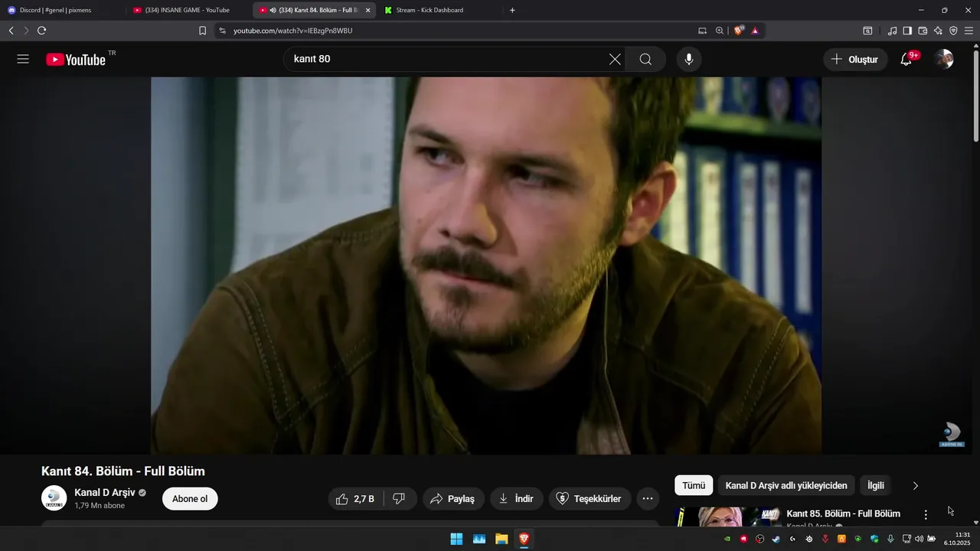Image resolution: width=980 pixels, height=551 pixels.
Task: Open Brave main hamburger menu
Action: [969, 31]
